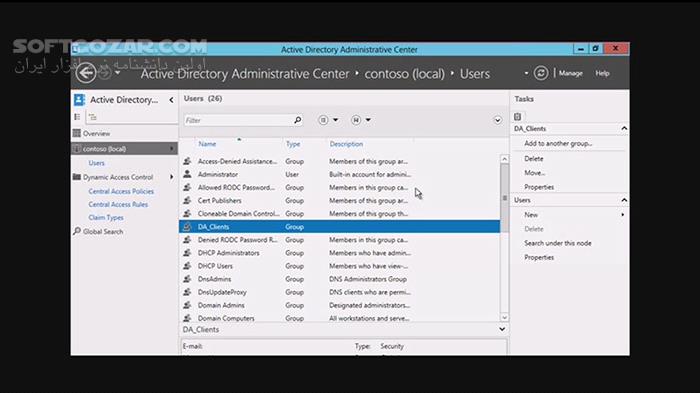Open Central Access Rules link
700x393 pixels.
coord(118,205)
